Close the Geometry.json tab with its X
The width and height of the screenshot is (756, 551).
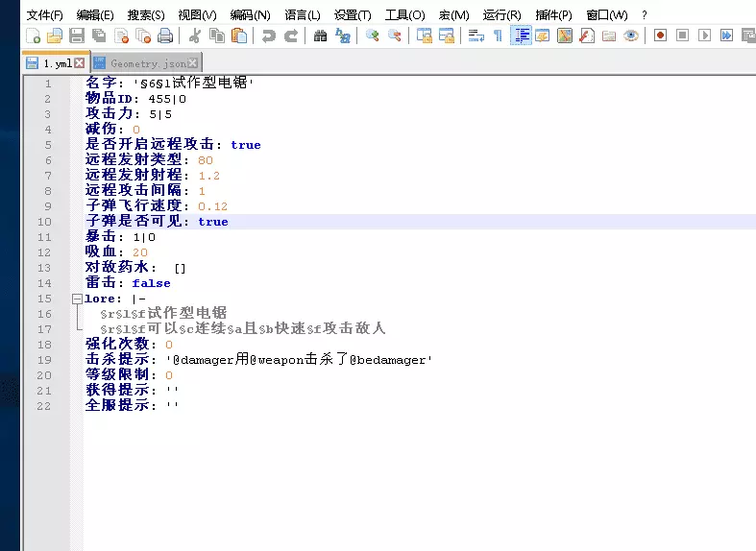pyautogui.click(x=193, y=63)
